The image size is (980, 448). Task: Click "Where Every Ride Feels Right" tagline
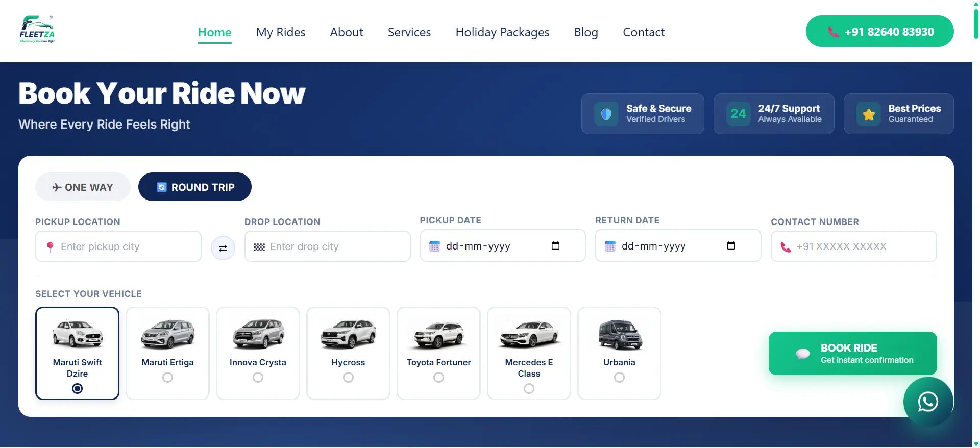[104, 125]
